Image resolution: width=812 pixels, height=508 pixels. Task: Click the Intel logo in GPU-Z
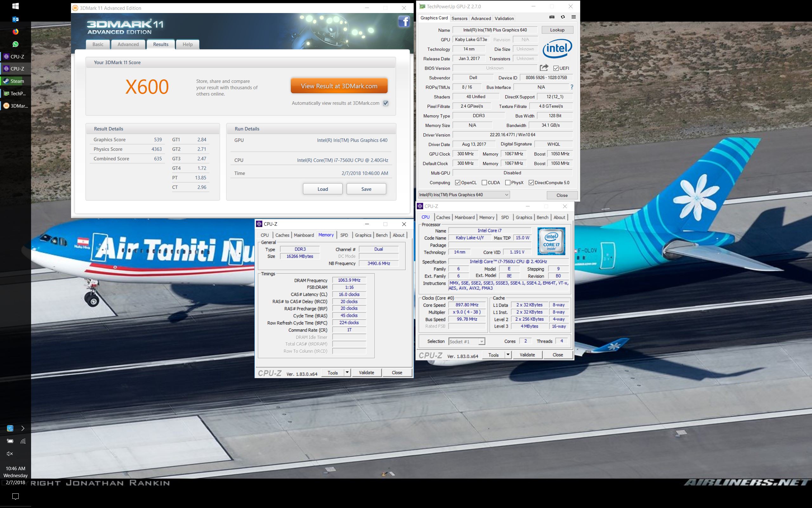(557, 49)
